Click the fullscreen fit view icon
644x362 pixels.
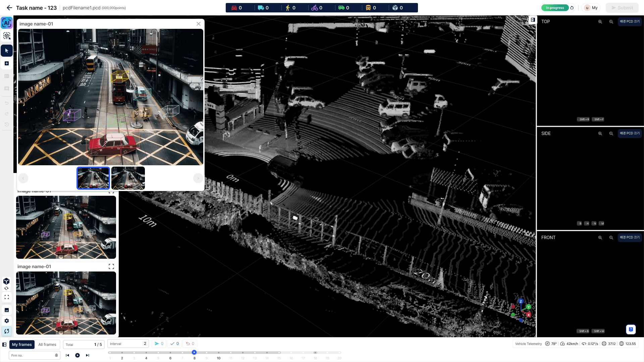pos(7,297)
